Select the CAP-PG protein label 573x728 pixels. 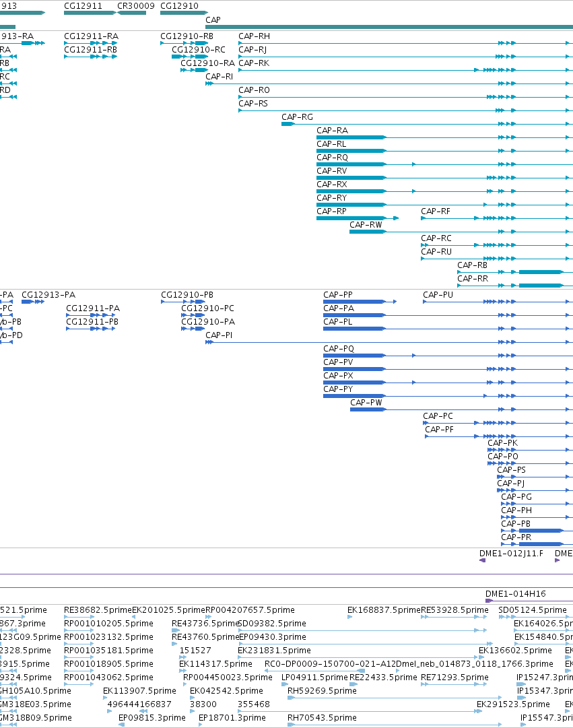(516, 497)
